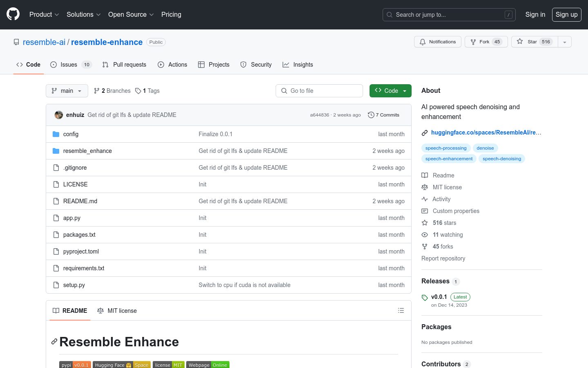588x368 pixels.
Task: Click Sign in
Action: click(535, 14)
